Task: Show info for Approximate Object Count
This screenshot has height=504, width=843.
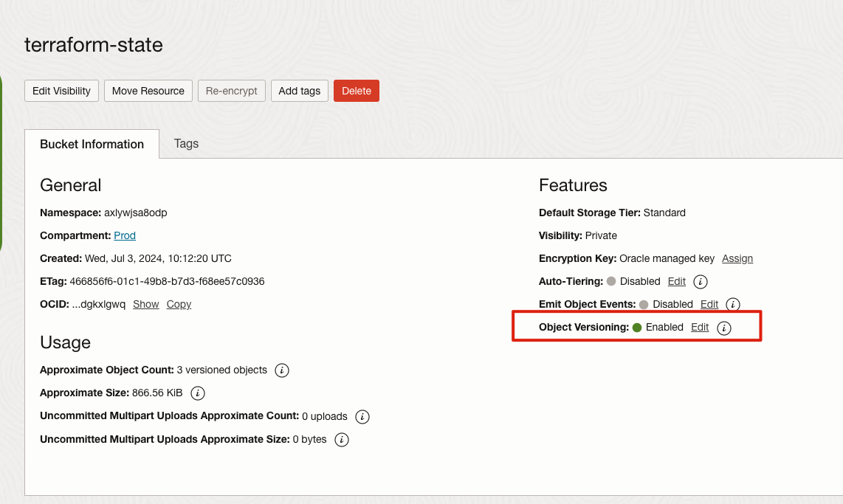Action: [x=282, y=370]
